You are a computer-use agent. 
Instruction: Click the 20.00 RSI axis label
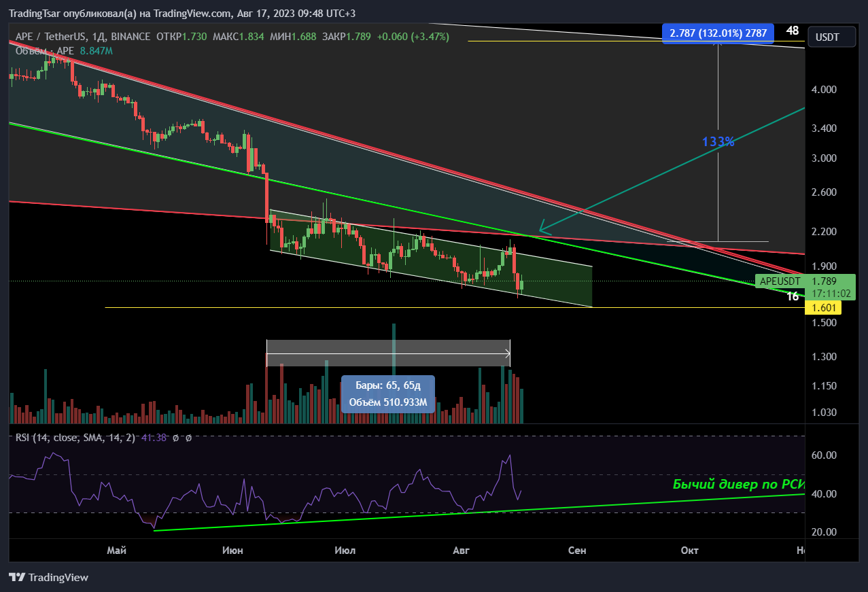click(824, 532)
